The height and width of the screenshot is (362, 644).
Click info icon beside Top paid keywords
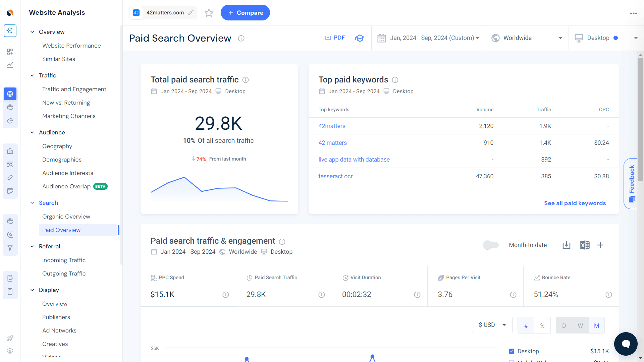[x=395, y=80]
